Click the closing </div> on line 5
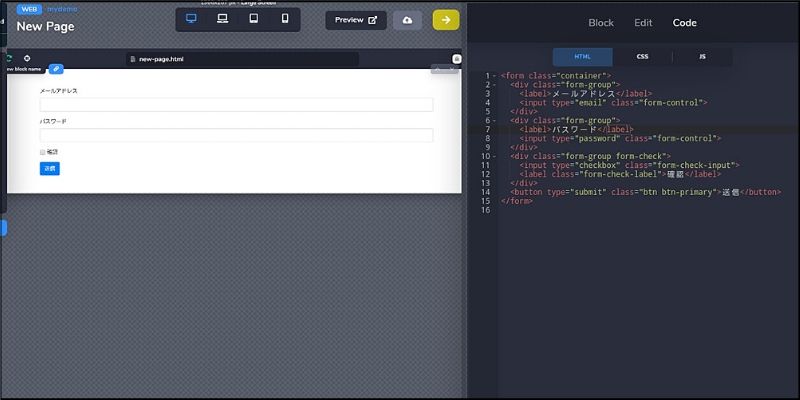 point(523,112)
